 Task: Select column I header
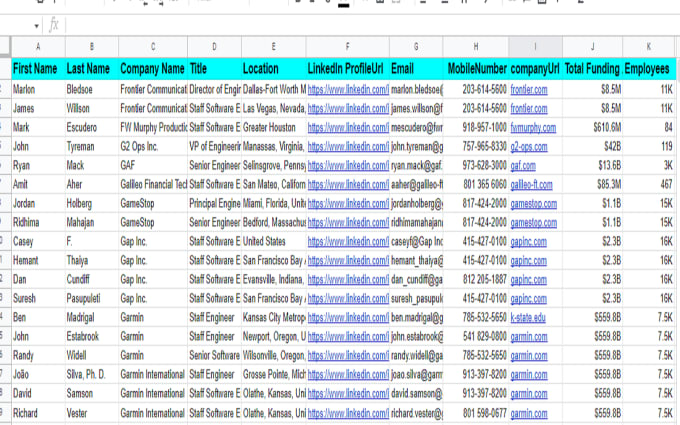[536, 46]
